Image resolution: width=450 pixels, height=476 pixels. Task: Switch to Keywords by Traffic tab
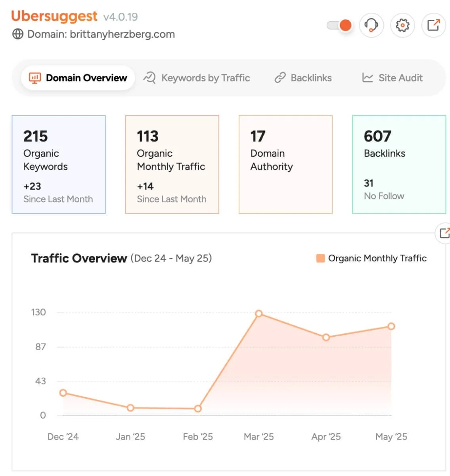(x=197, y=78)
